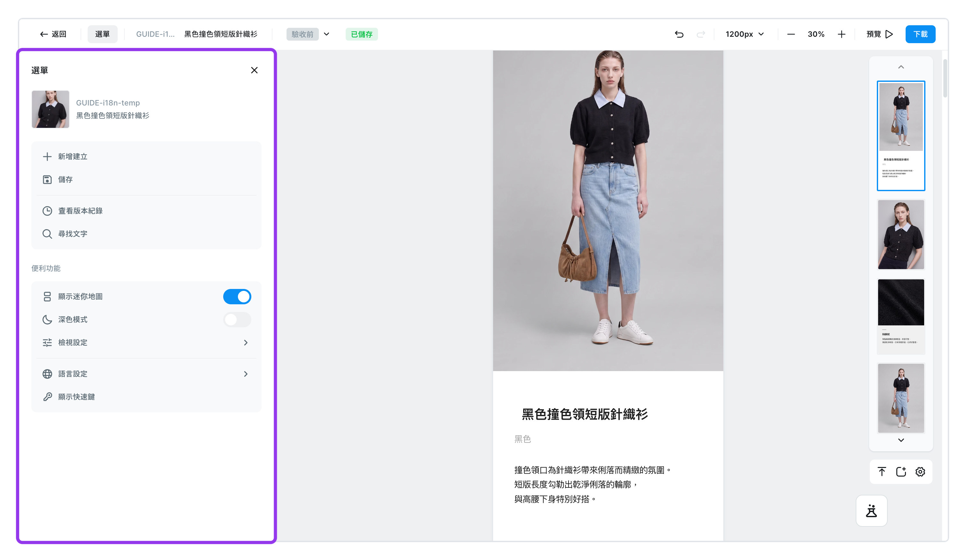The height and width of the screenshot is (560, 967).
Task: Open 尋找文字 search text option
Action: (146, 234)
